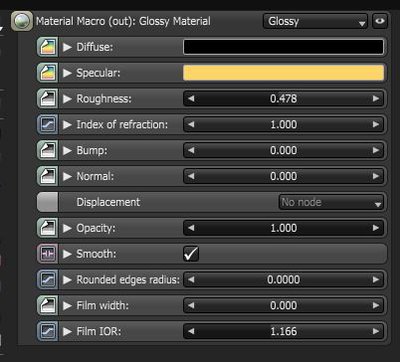This screenshot has height=362, width=400.
Task: Expand the Bump parameter
Action: [x=67, y=150]
